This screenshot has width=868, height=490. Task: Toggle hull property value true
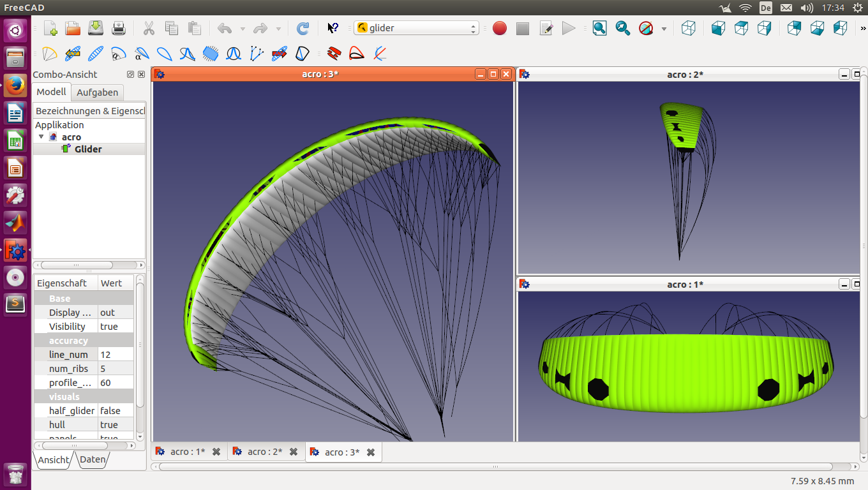pyautogui.click(x=116, y=424)
